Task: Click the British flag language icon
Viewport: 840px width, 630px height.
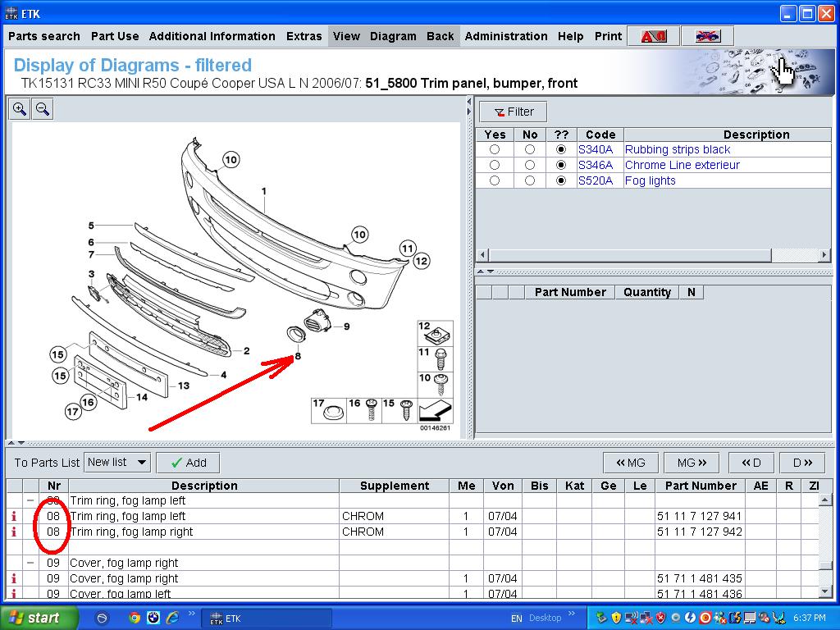Action: pyautogui.click(x=706, y=36)
